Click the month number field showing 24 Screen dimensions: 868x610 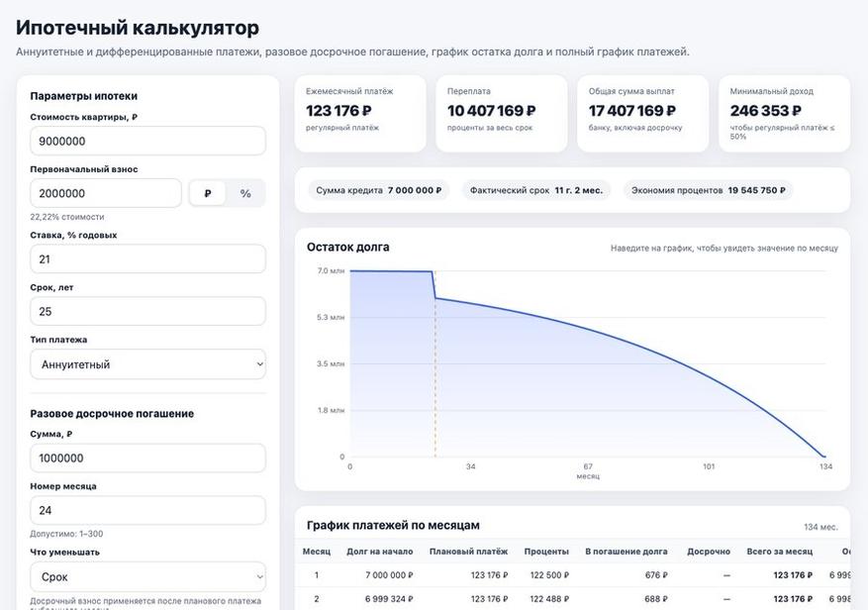coord(147,510)
